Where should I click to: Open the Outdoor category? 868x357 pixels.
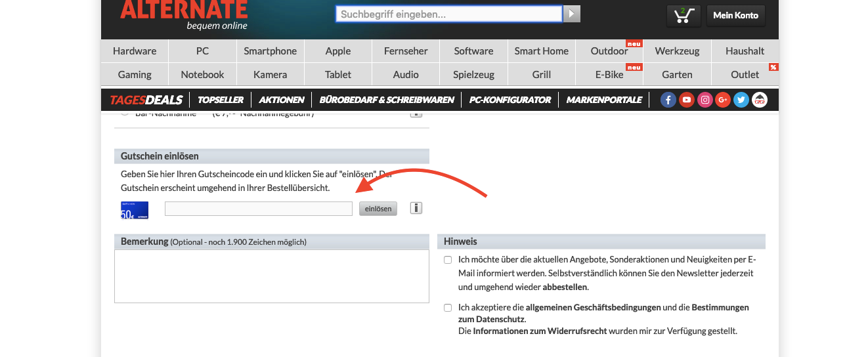click(x=609, y=51)
